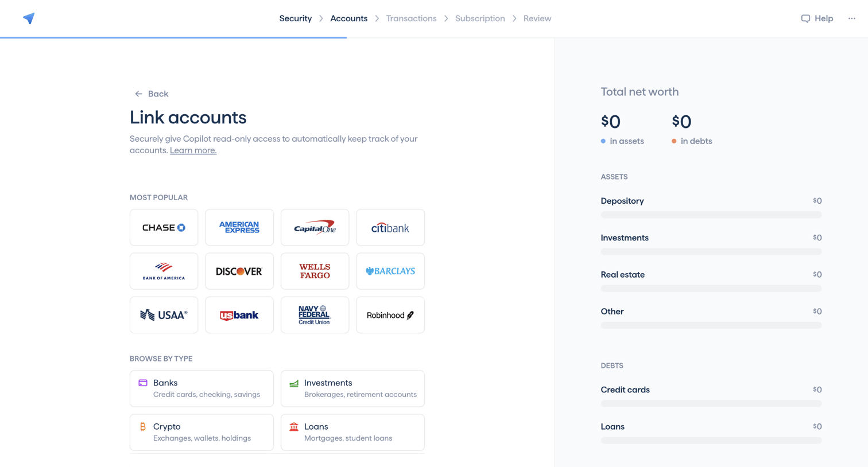Click the purple card icon beside Banks
Screen dimensions: 868x467
click(x=143, y=383)
